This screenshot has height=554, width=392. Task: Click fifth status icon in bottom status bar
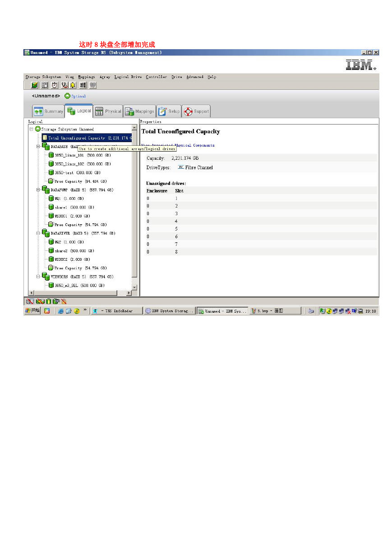pos(64,301)
